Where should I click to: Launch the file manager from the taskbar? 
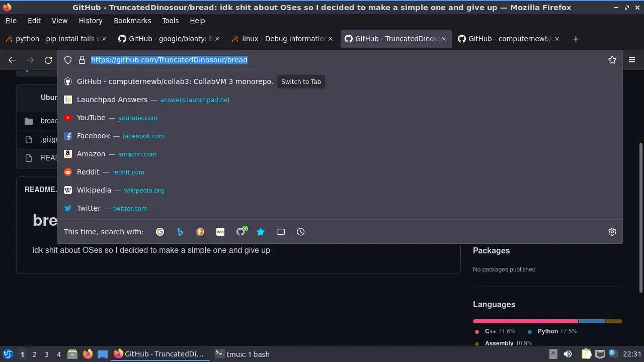(72, 354)
